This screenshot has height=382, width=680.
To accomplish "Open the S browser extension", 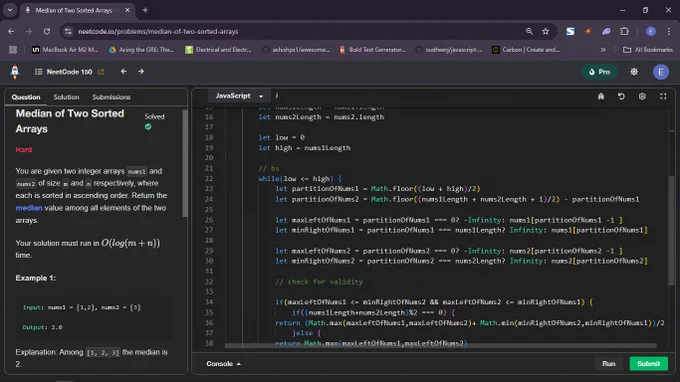I will click(x=570, y=31).
